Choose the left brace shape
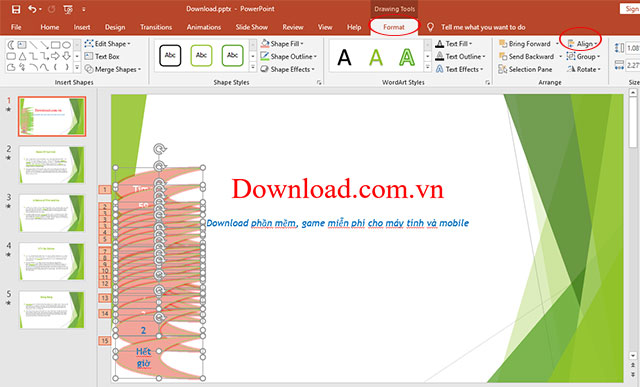 click(x=55, y=67)
